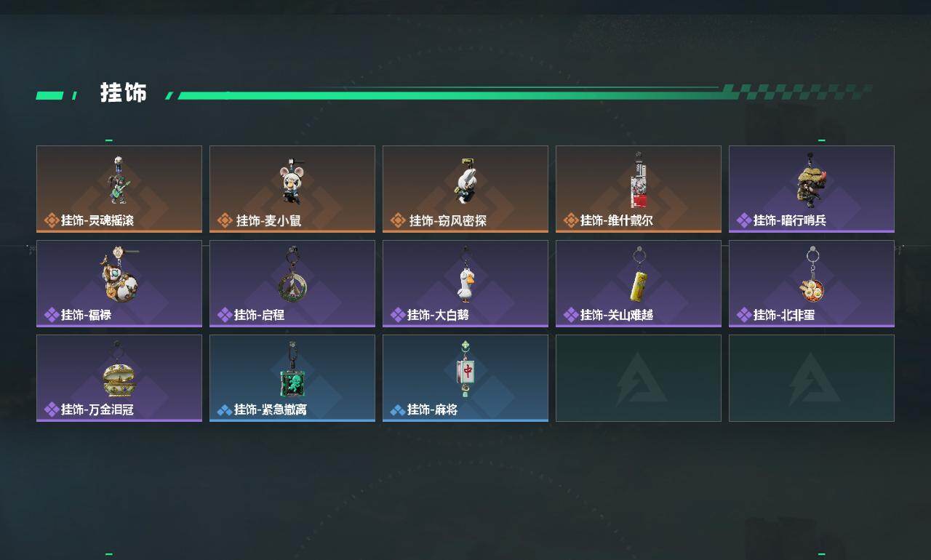Select the 麻将 mahjong tile charm icon
The width and height of the screenshot is (931, 560).
[x=465, y=369]
